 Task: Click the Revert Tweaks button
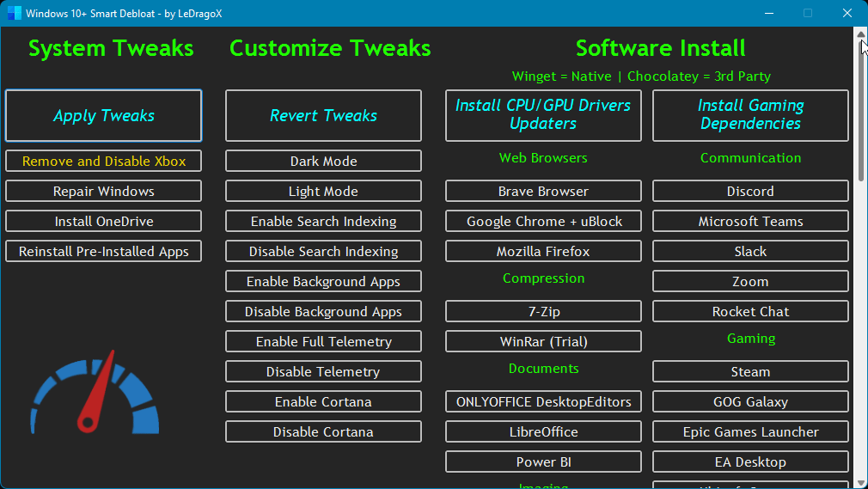point(323,116)
